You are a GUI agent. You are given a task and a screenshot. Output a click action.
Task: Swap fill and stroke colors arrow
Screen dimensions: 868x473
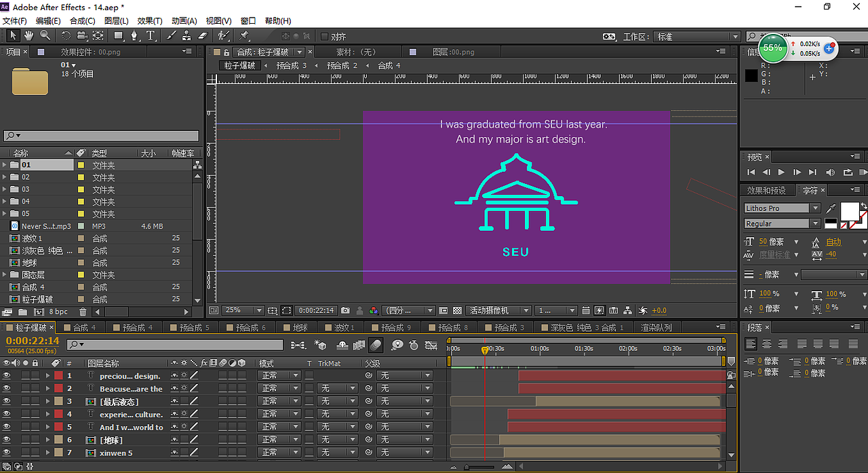click(864, 206)
